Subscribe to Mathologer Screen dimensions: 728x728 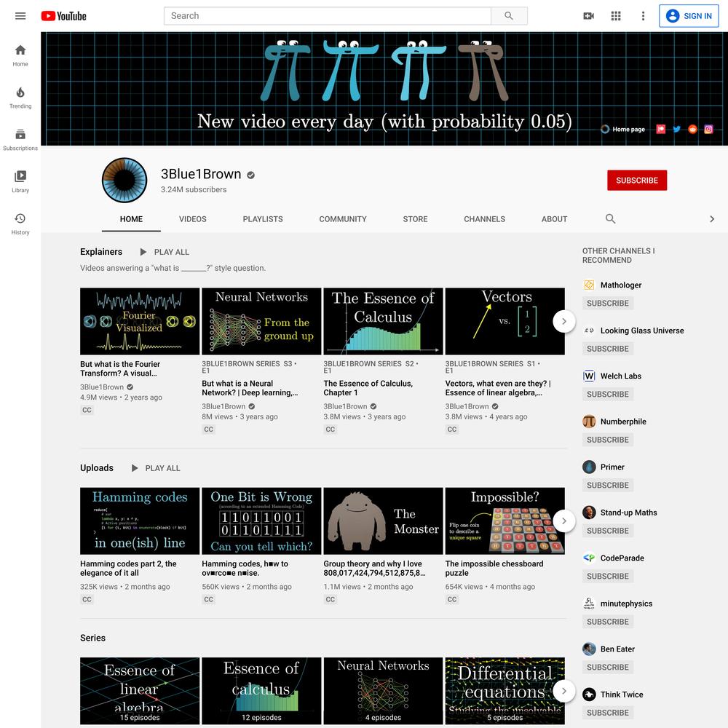608,303
